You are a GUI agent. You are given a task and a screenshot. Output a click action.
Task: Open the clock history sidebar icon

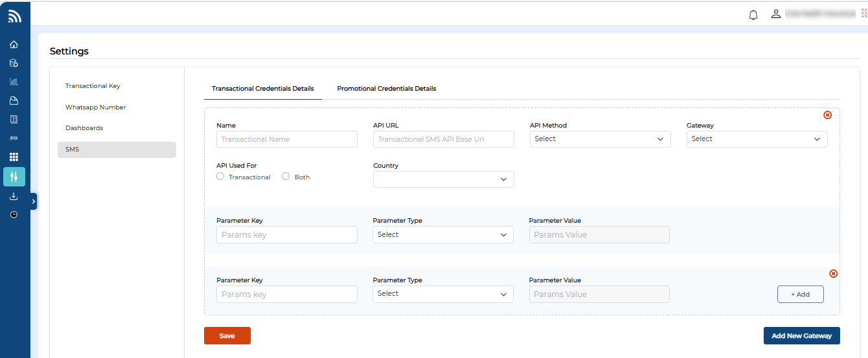coord(14,214)
